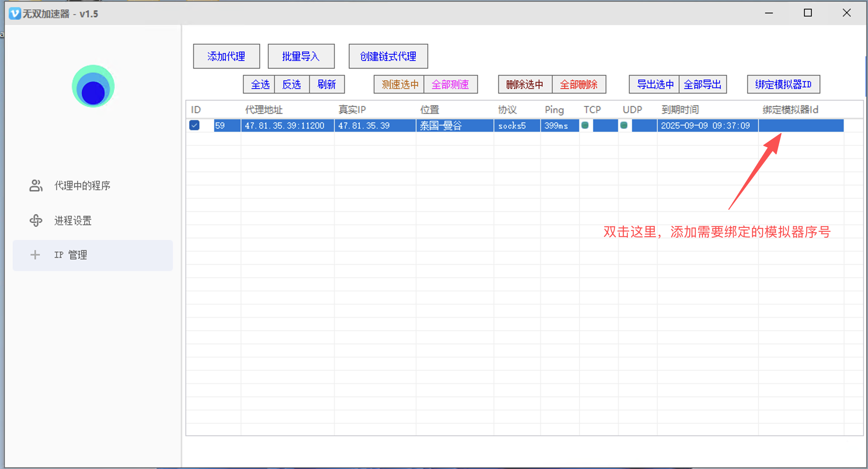Viewport: 868px width, 469px height.
Task: Click 测速选中 to test selected proxy
Action: (399, 84)
